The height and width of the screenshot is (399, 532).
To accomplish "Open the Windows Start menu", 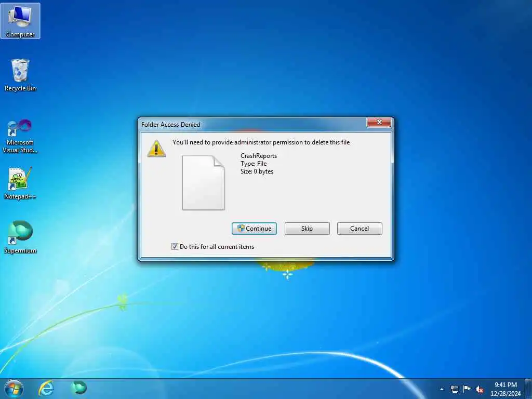I will (14, 389).
